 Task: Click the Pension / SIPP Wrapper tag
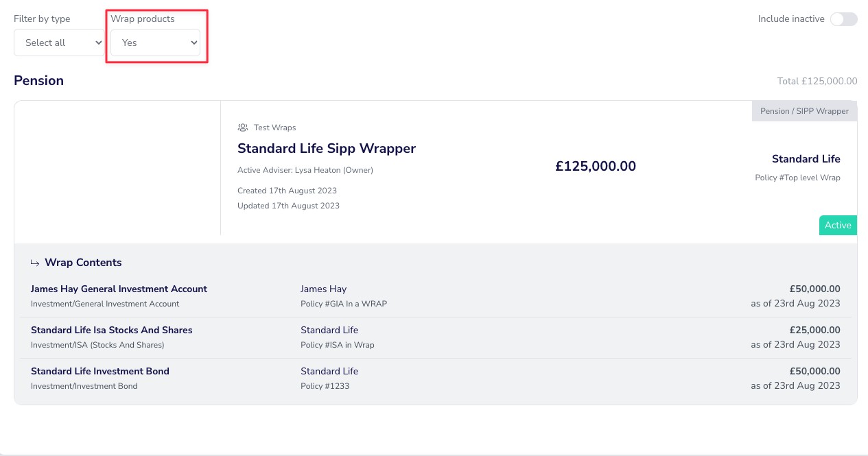804,111
